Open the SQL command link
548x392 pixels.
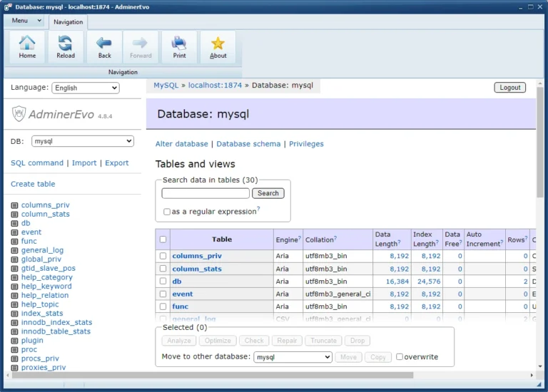click(x=37, y=163)
